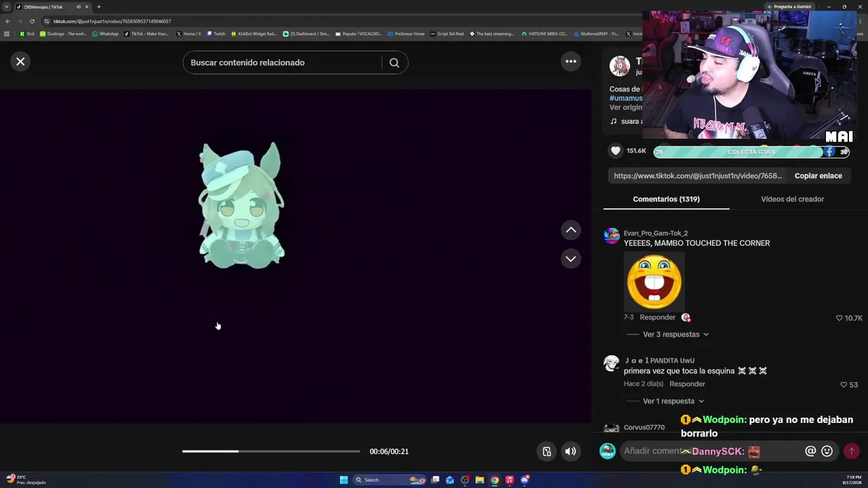Screen dimensions: 868x488
Task: Open the weather widget on taskbar
Action: click(26, 479)
